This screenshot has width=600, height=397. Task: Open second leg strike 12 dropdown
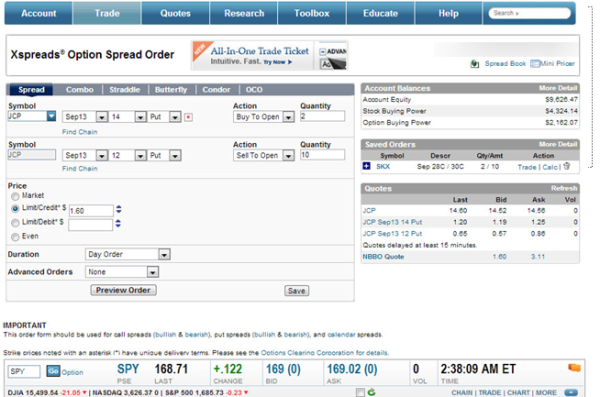pyautogui.click(x=140, y=156)
